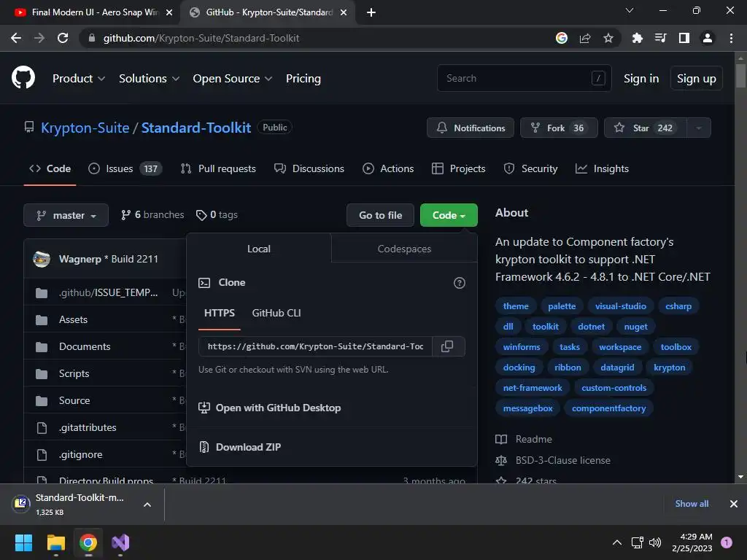The height and width of the screenshot is (560, 747).
Task: Open the Assets folder
Action: coord(73,319)
